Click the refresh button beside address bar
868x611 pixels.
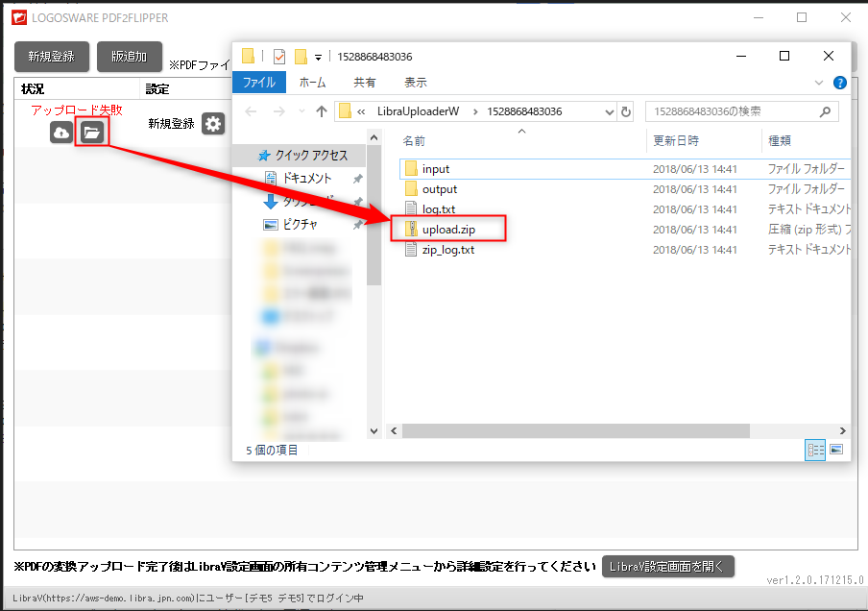627,111
